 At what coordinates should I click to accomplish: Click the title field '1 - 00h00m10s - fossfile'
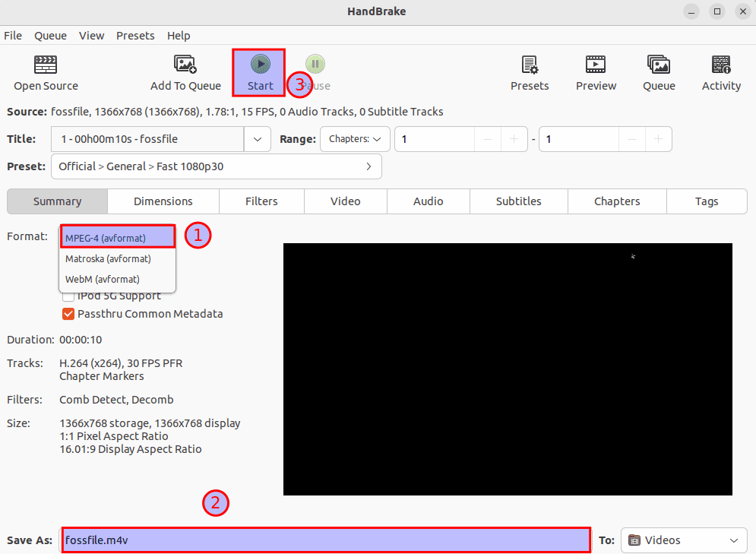[x=147, y=139]
